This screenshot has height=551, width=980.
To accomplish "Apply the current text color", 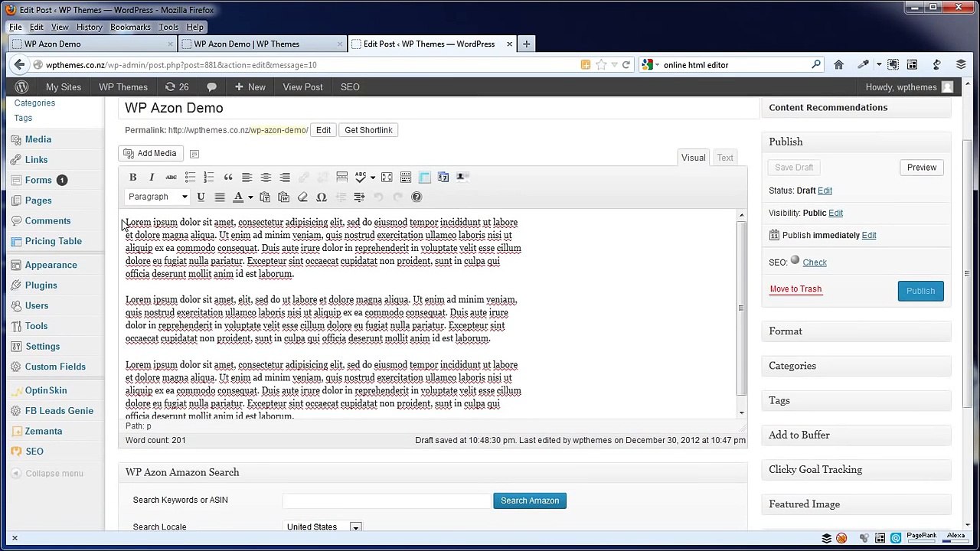I will coord(238,197).
